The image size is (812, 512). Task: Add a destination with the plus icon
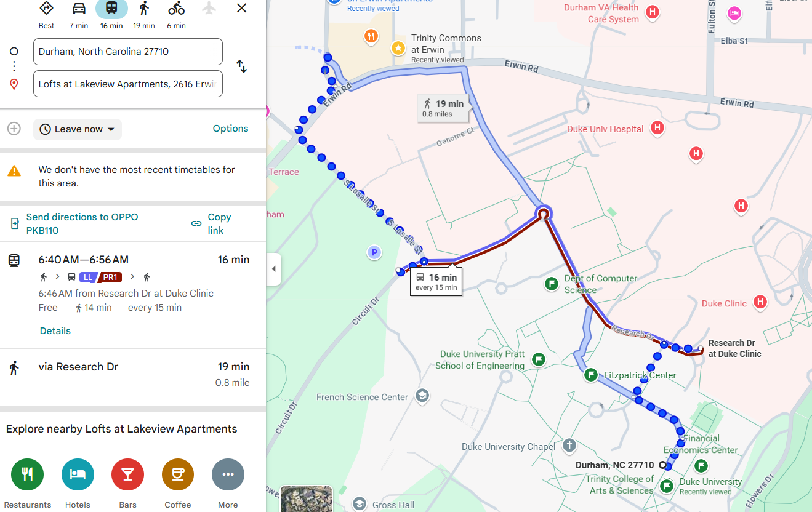click(14, 129)
